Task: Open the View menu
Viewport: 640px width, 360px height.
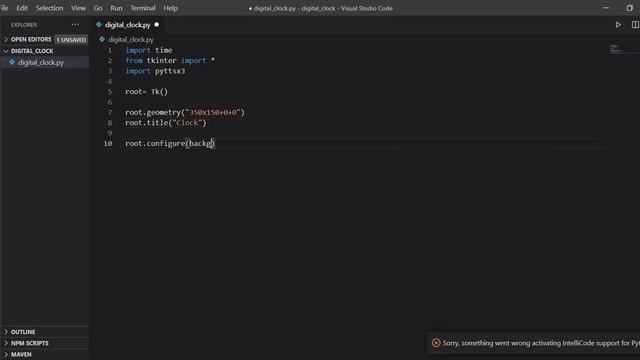Action: [x=78, y=8]
